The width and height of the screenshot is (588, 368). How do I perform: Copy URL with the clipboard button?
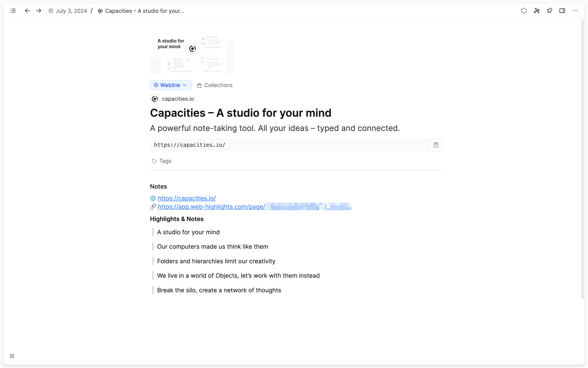[x=436, y=145]
